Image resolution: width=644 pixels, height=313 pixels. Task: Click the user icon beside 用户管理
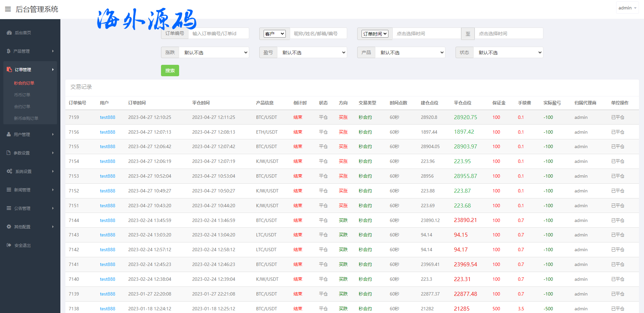(9, 134)
